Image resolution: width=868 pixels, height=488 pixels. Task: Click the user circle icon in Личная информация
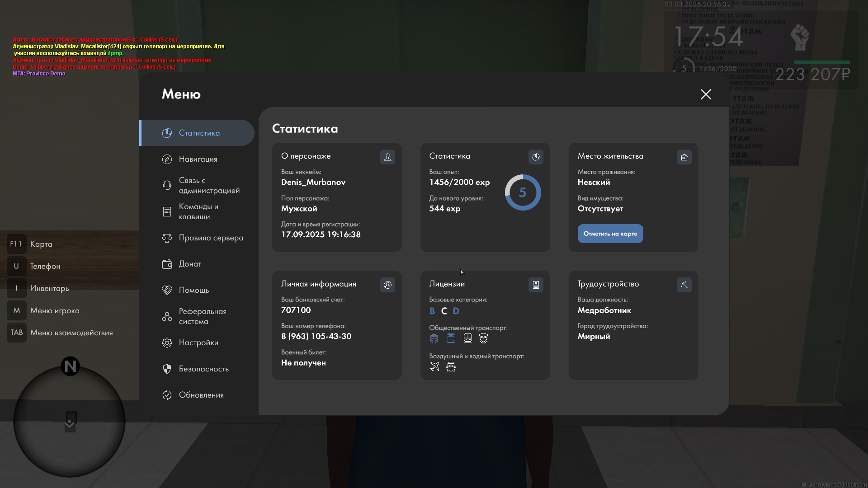tap(387, 285)
